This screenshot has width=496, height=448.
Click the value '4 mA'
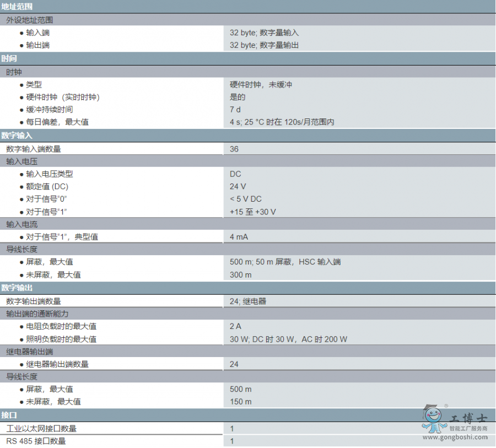coord(239,237)
